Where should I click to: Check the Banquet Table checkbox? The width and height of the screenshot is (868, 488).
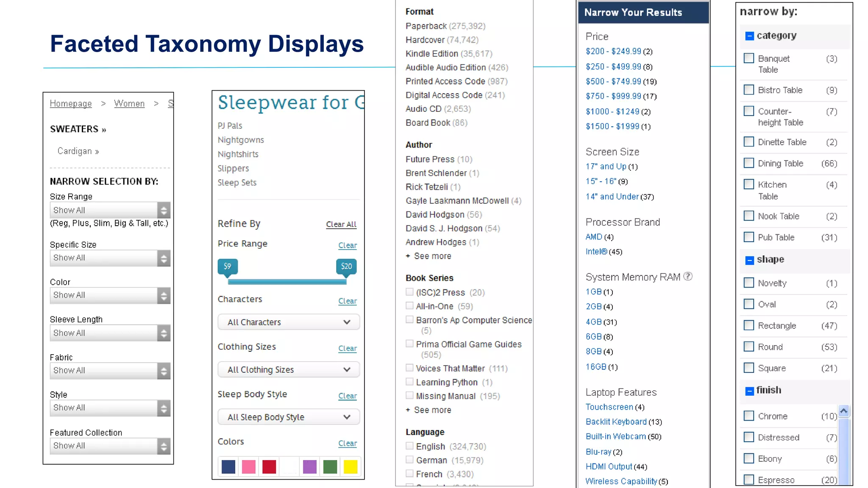[x=749, y=58]
